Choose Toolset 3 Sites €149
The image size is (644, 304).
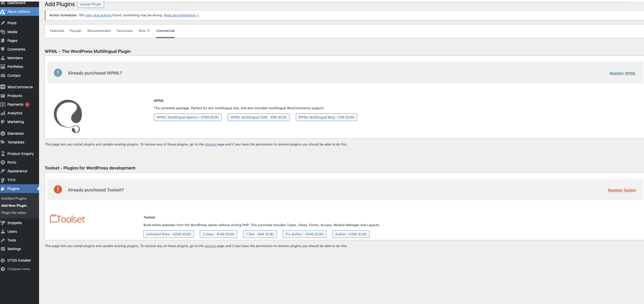pos(218,234)
